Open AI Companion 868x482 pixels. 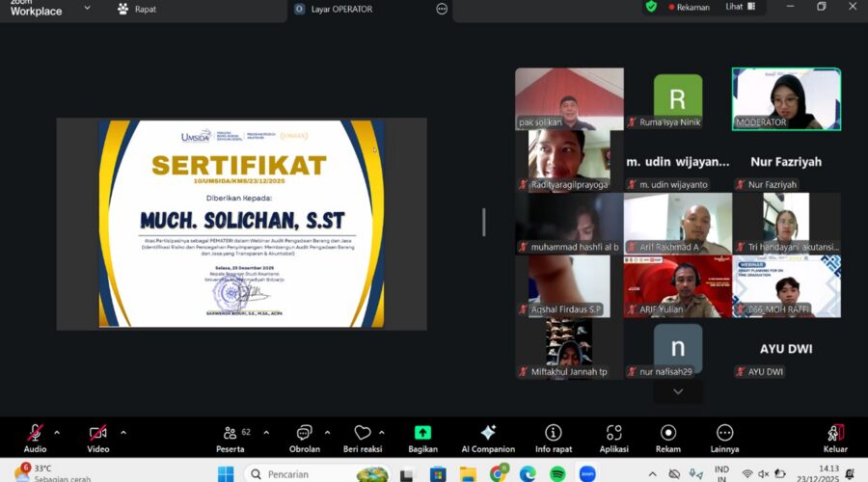pos(488,433)
